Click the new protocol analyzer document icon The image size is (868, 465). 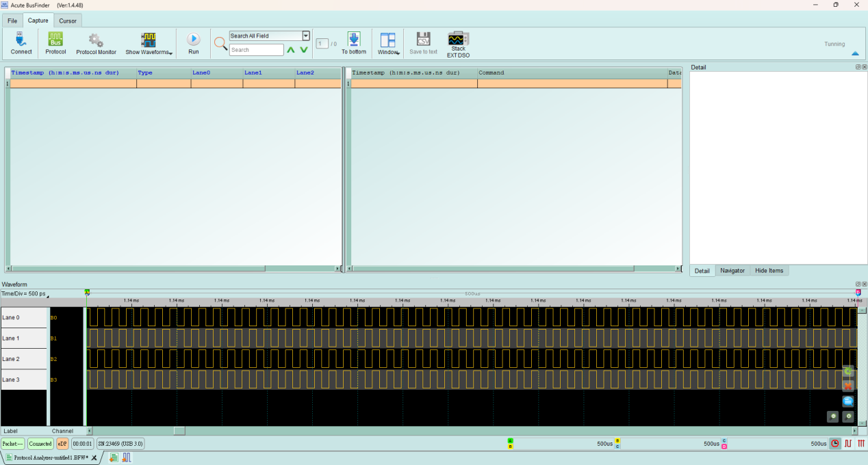coord(114,457)
